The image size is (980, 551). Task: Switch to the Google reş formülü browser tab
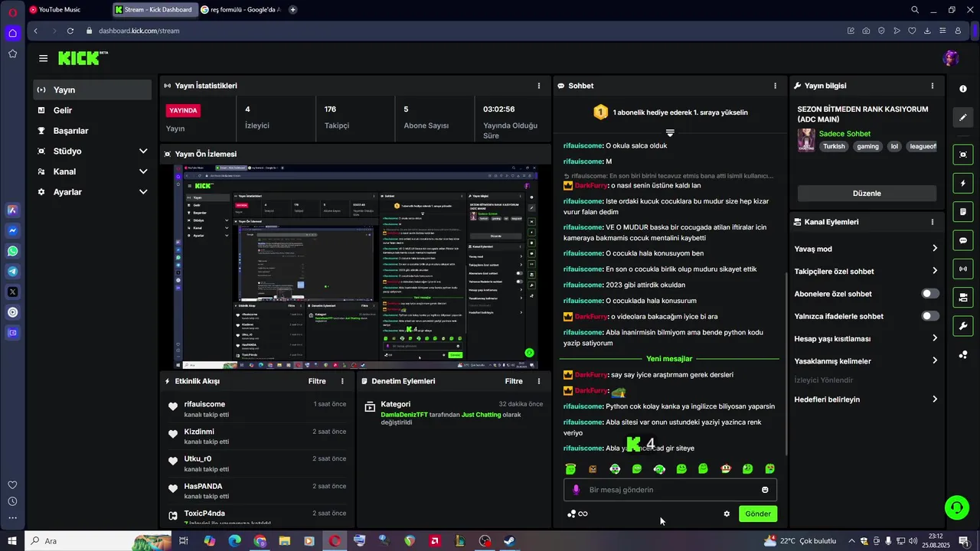[x=241, y=10]
